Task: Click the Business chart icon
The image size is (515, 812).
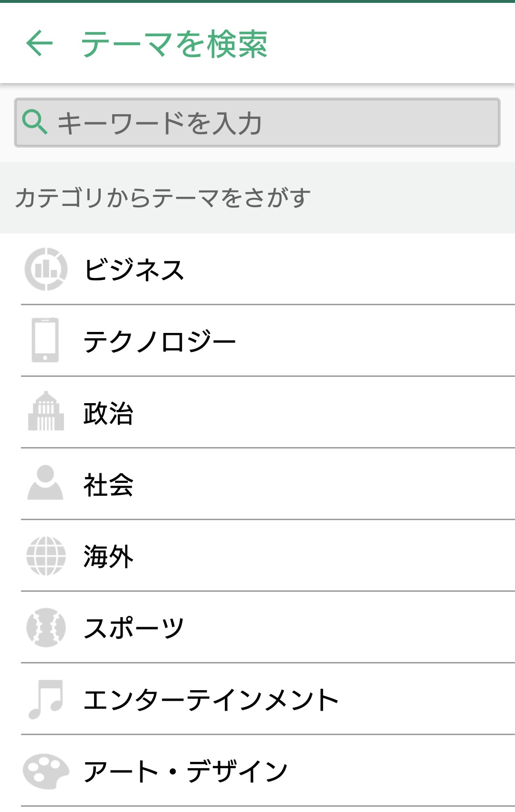Action: click(46, 269)
